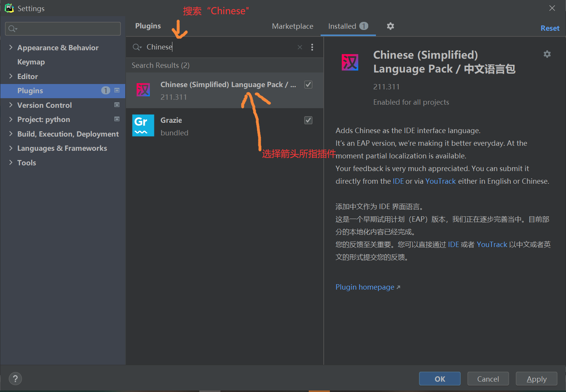Image resolution: width=566 pixels, height=392 pixels.
Task: Expand Build, Execution, Deployment section
Action: pyautogui.click(x=11, y=134)
